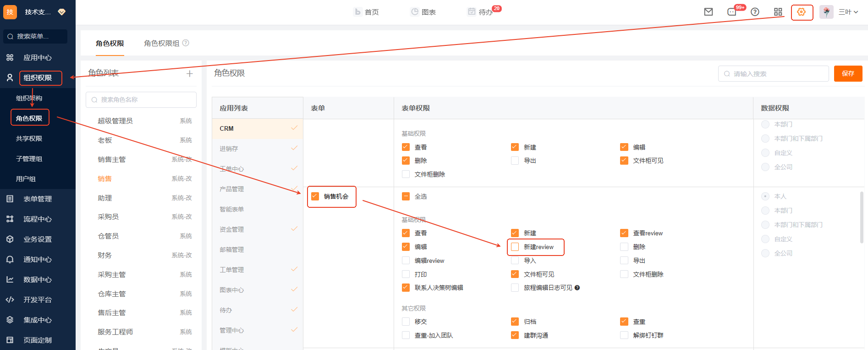
Task: Click the 组织权限 person icon
Action: tap(10, 78)
